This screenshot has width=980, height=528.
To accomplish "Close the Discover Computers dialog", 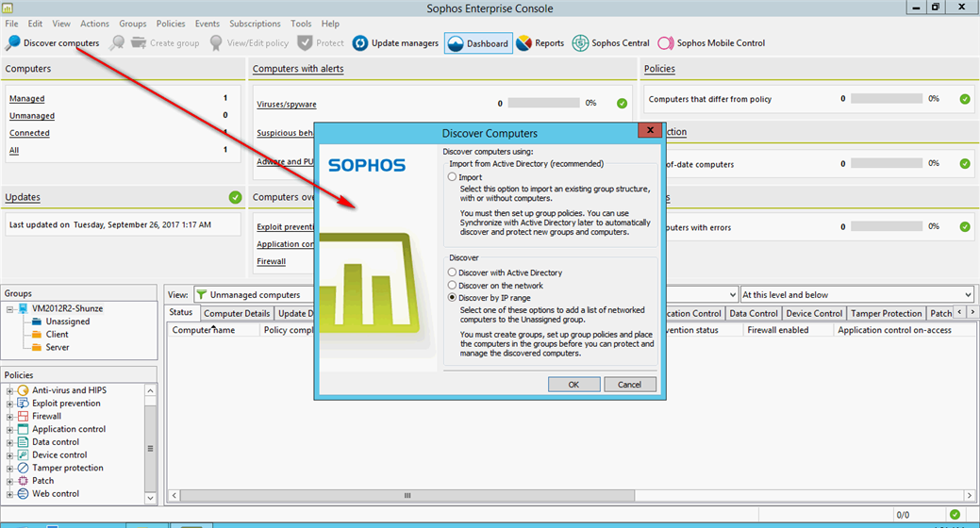I will click(x=650, y=130).
